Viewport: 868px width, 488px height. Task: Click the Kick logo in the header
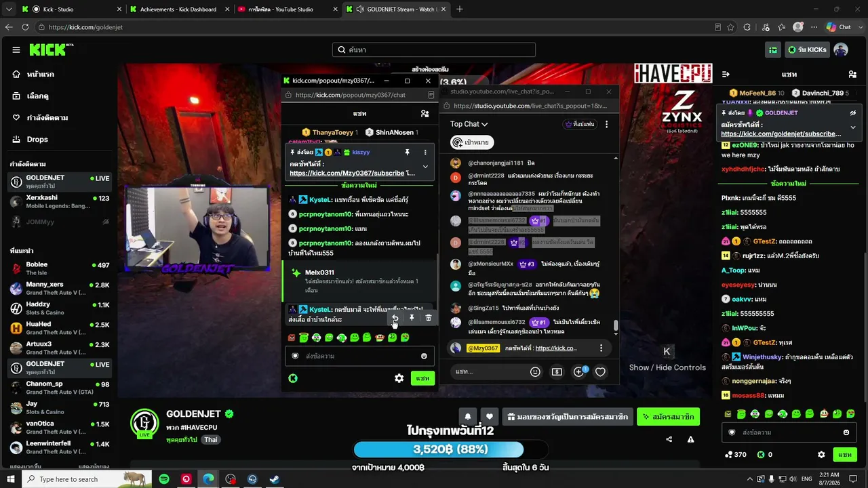click(51, 49)
